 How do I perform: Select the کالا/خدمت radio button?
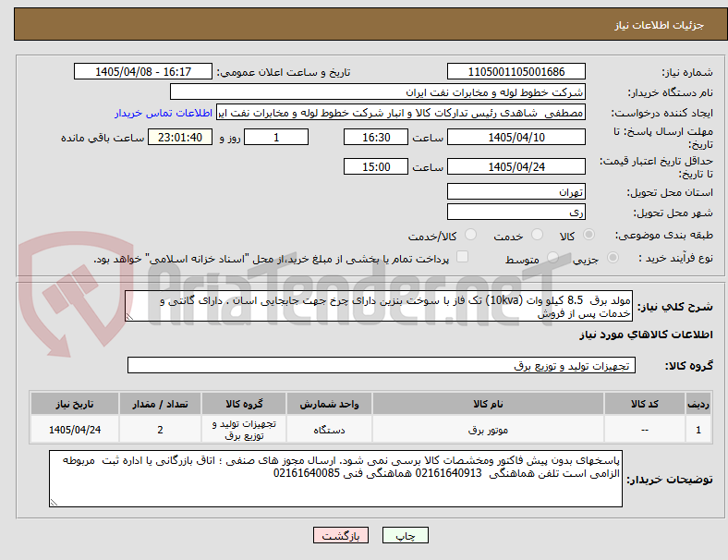coord(470,235)
